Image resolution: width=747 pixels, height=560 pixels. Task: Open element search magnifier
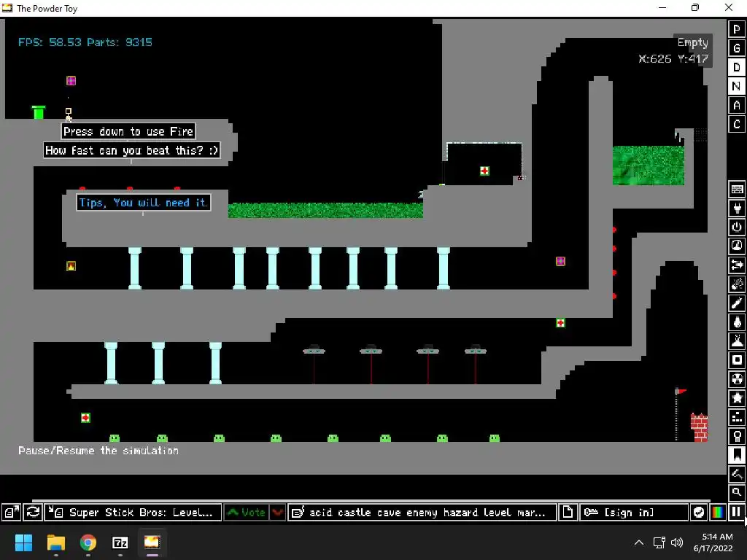coord(737,492)
